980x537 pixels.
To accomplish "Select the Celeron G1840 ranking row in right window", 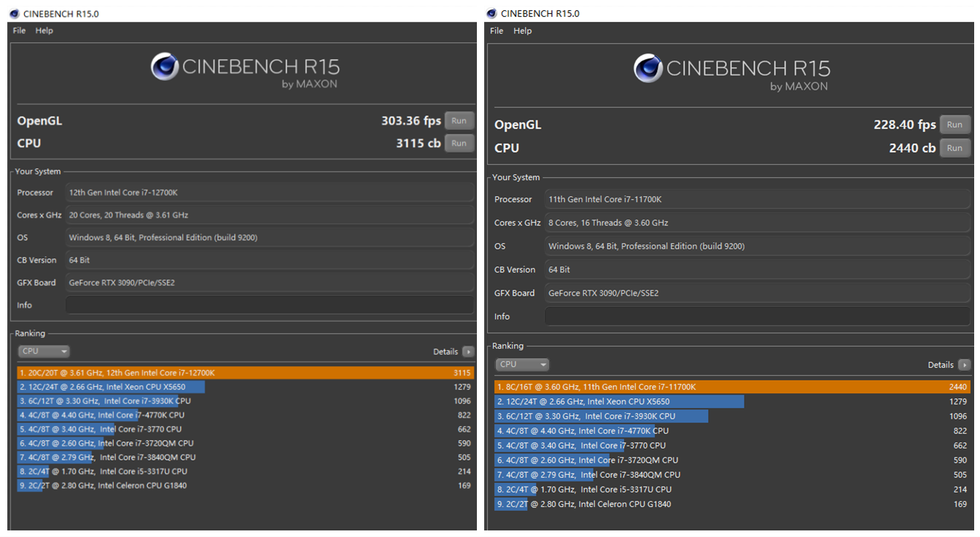I will tap(731, 504).
